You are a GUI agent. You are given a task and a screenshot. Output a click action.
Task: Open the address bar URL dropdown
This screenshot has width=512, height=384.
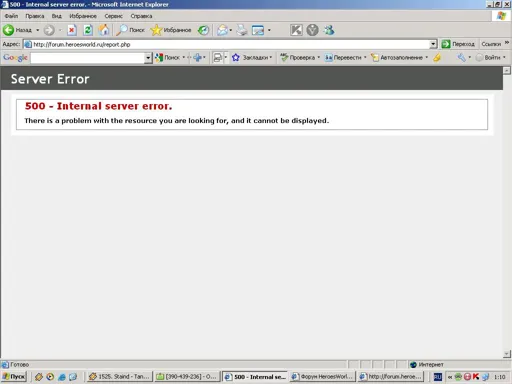click(433, 44)
